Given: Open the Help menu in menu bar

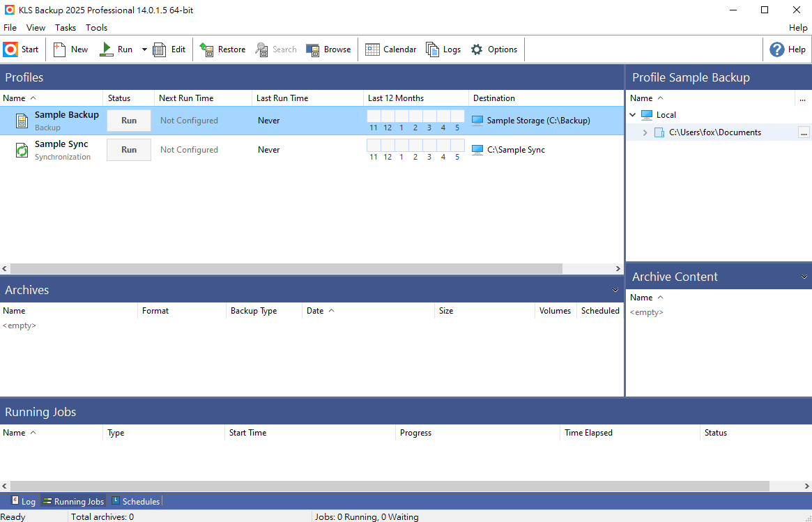Looking at the screenshot, I should click(x=798, y=27).
